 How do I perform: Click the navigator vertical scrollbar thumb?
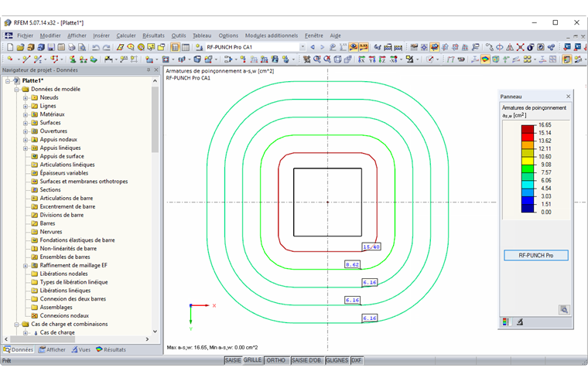pos(156,119)
